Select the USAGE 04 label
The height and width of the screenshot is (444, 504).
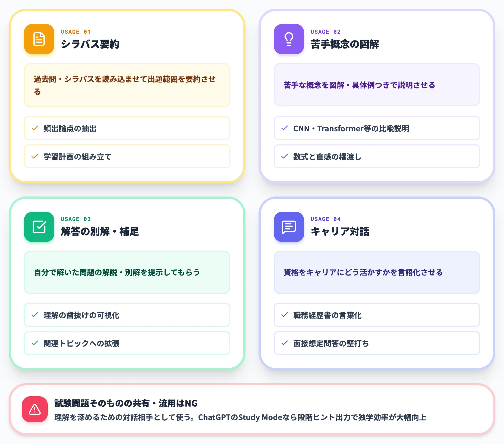325,219
